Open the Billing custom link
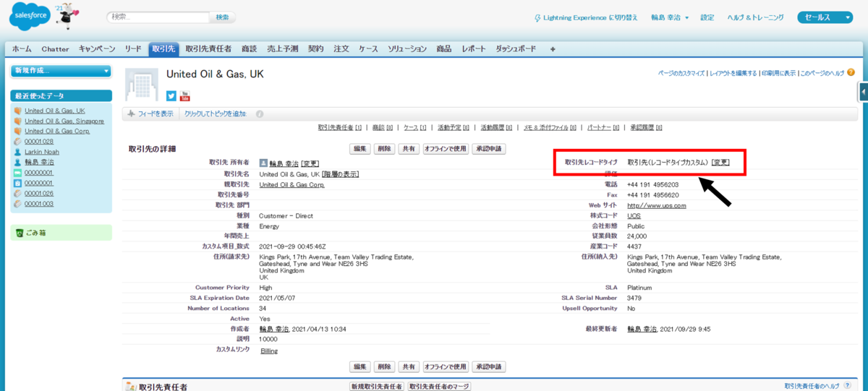This screenshot has height=391, width=868. pyautogui.click(x=268, y=351)
